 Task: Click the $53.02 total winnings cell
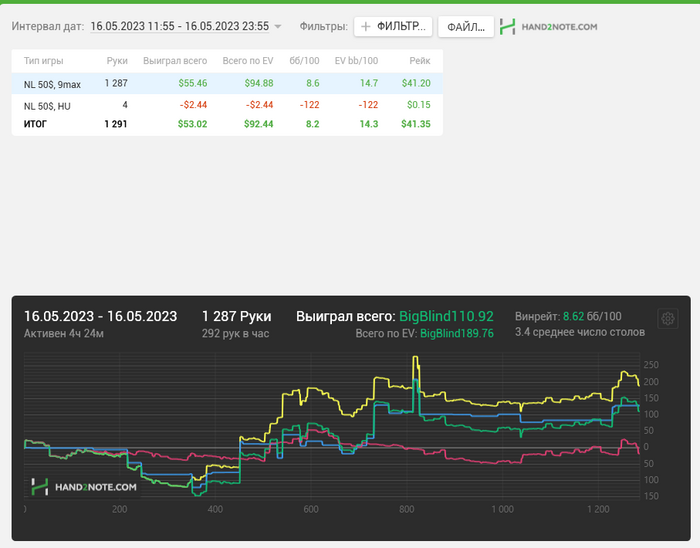tap(192, 124)
